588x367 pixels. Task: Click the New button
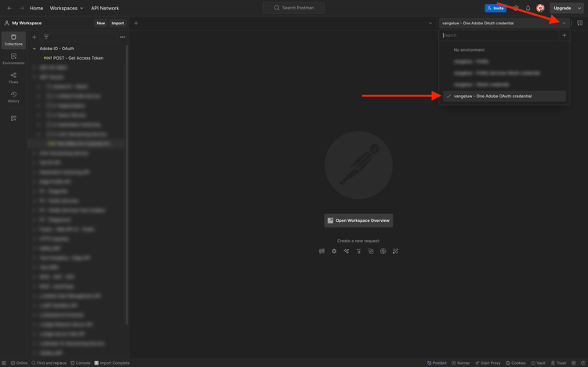coord(100,24)
